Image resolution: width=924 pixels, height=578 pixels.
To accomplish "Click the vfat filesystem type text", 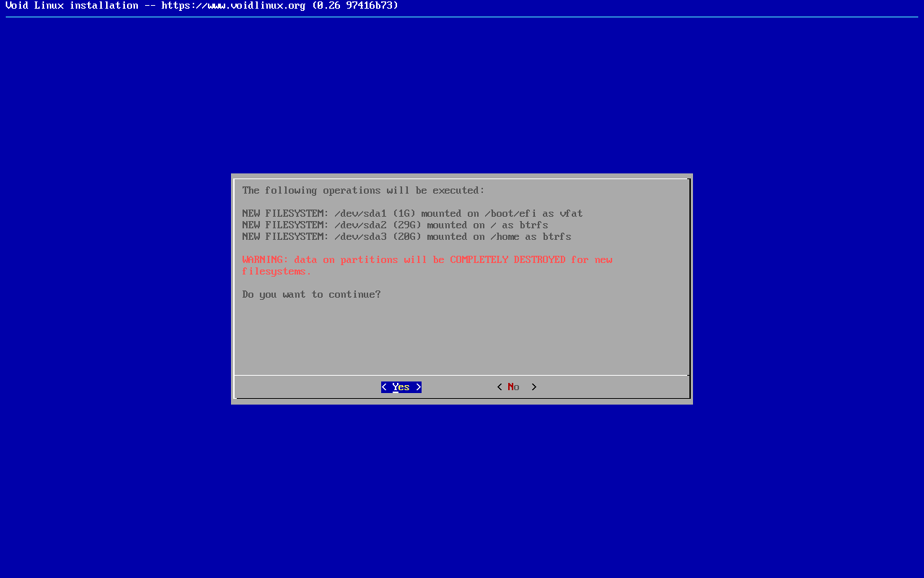I will 571,214.
